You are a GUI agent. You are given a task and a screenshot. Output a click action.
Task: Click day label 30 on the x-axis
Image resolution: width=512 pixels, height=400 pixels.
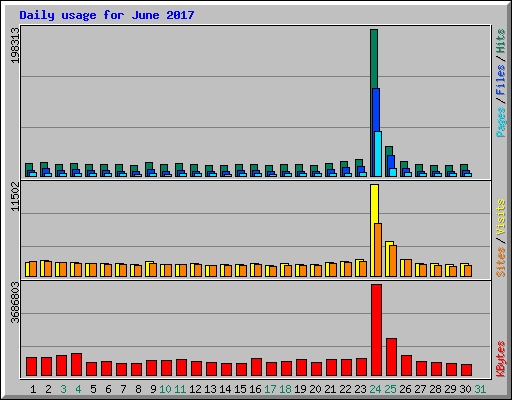tap(465, 389)
